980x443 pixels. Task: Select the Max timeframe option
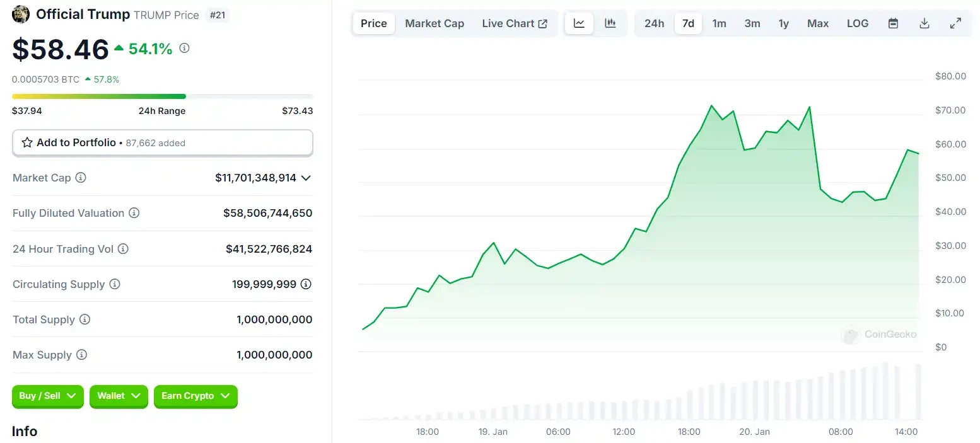point(817,23)
